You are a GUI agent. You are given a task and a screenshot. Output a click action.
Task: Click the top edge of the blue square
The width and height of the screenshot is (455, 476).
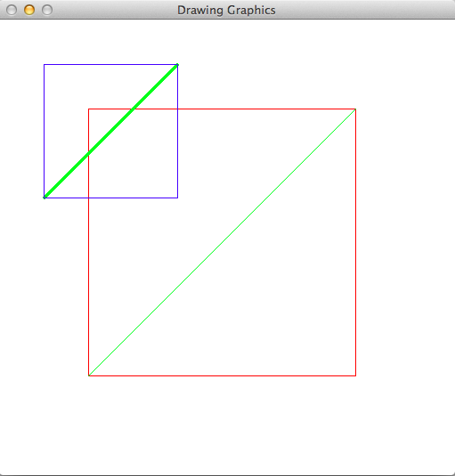coord(111,64)
